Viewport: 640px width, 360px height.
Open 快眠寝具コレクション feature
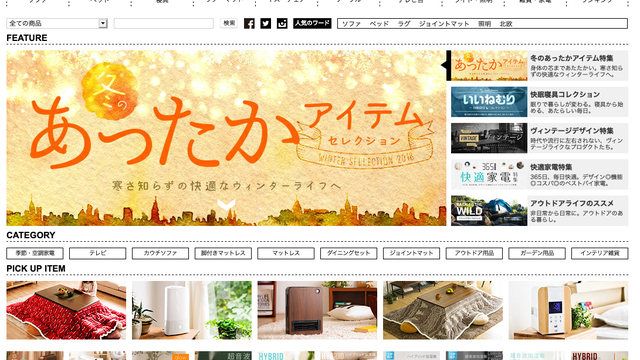pos(539,102)
